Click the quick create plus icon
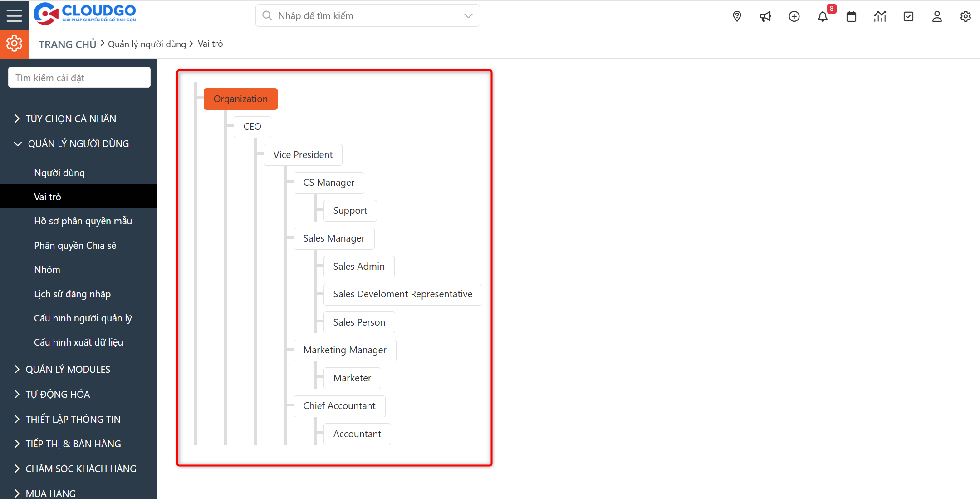Viewport: 980px width, 499px height. [x=794, y=16]
